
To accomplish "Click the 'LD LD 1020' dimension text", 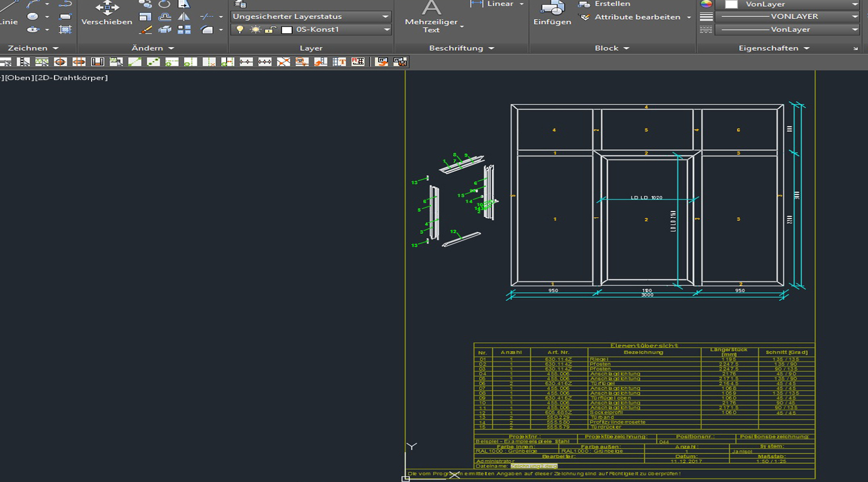I will point(647,198).
